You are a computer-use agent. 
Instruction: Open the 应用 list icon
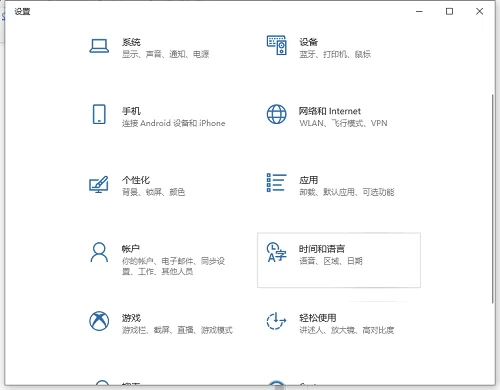(x=276, y=183)
